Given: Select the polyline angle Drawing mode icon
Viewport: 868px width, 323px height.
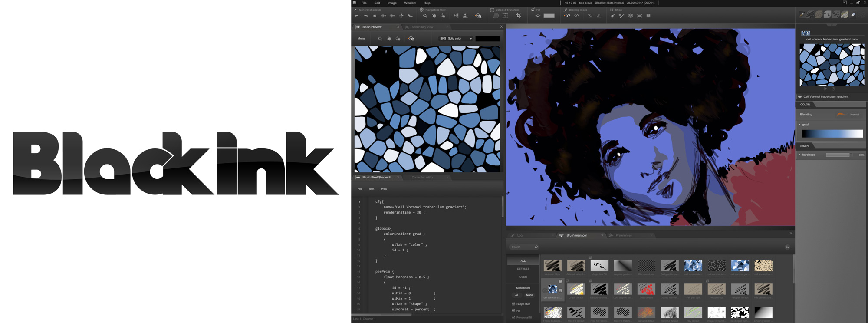Looking at the screenshot, I should pyautogui.click(x=598, y=16).
